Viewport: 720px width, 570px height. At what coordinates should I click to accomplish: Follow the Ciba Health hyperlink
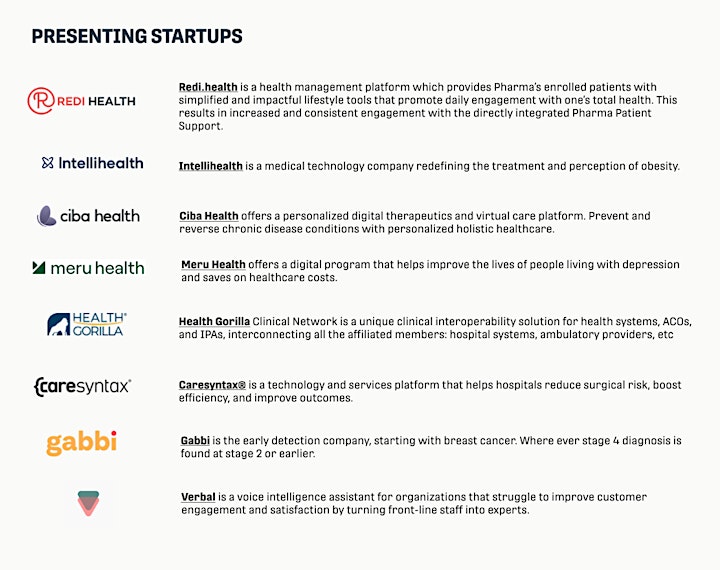(209, 216)
